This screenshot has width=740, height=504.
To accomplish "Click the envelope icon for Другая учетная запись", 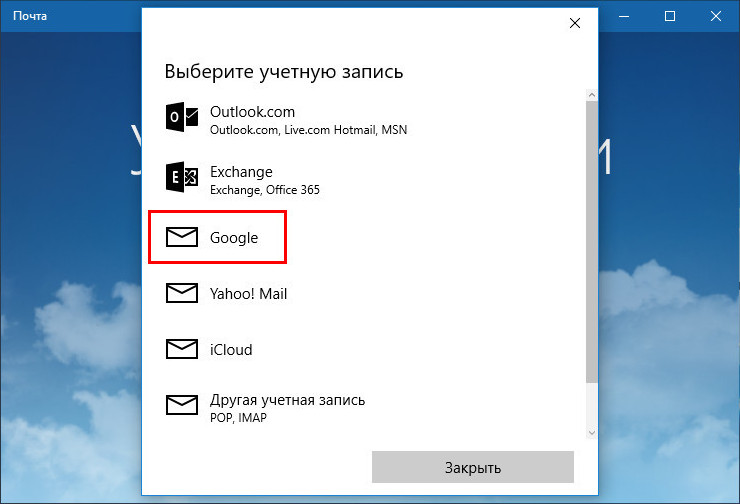I will (182, 405).
